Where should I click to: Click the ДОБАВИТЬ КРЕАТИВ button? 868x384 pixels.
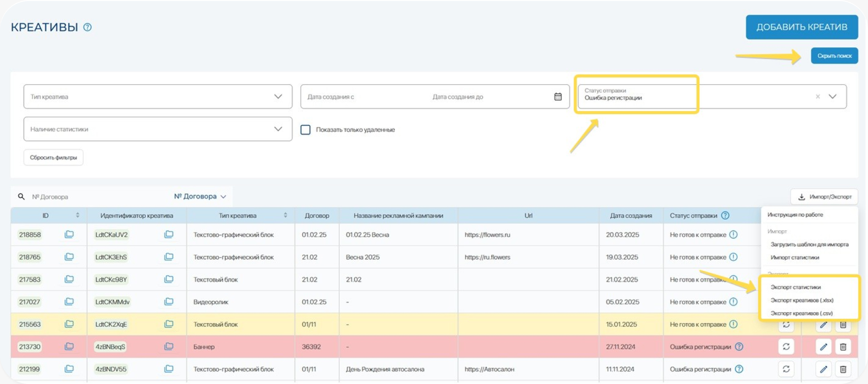(x=802, y=27)
